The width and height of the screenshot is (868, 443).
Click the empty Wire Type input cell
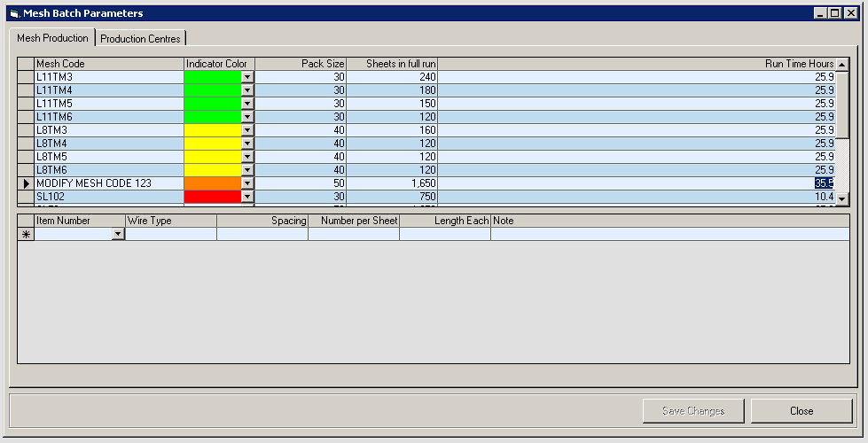coord(171,234)
